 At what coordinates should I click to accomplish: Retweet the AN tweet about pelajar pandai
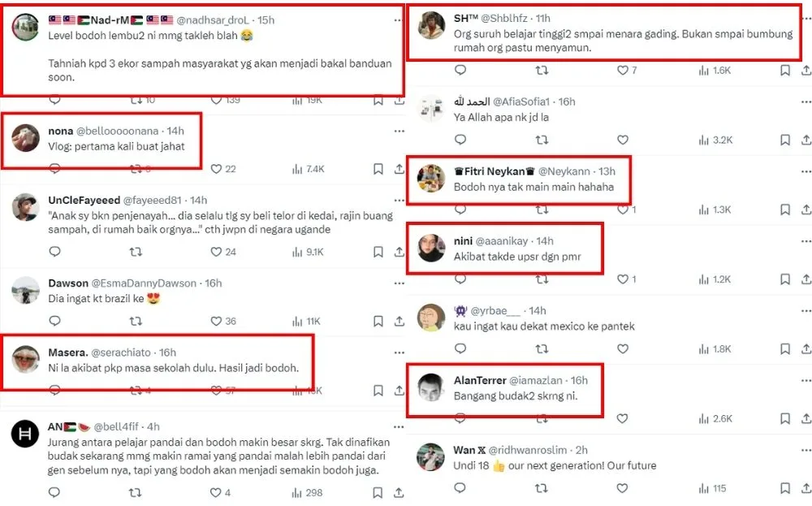[x=136, y=492]
